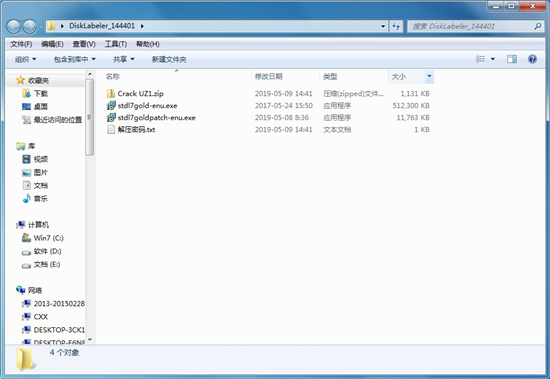Open the 文件(F) menu
Viewport: 550px width, 379px height.
pyautogui.click(x=21, y=44)
